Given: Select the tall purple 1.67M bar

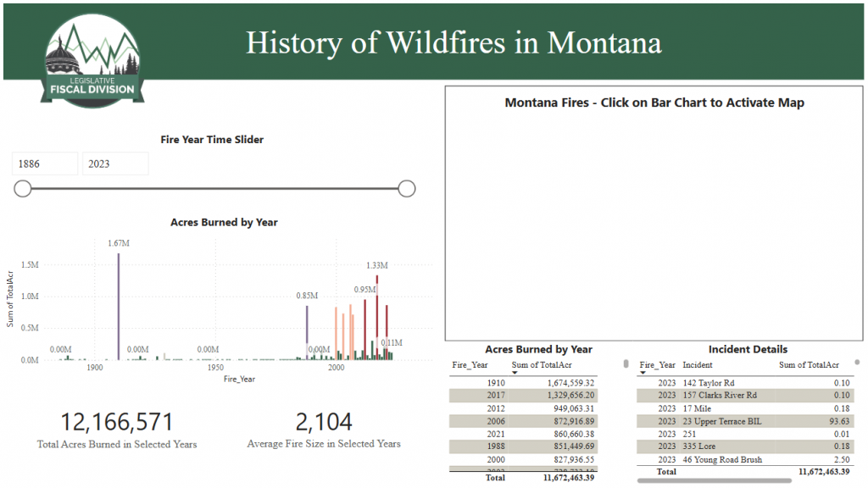Looking at the screenshot, I should tap(119, 305).
